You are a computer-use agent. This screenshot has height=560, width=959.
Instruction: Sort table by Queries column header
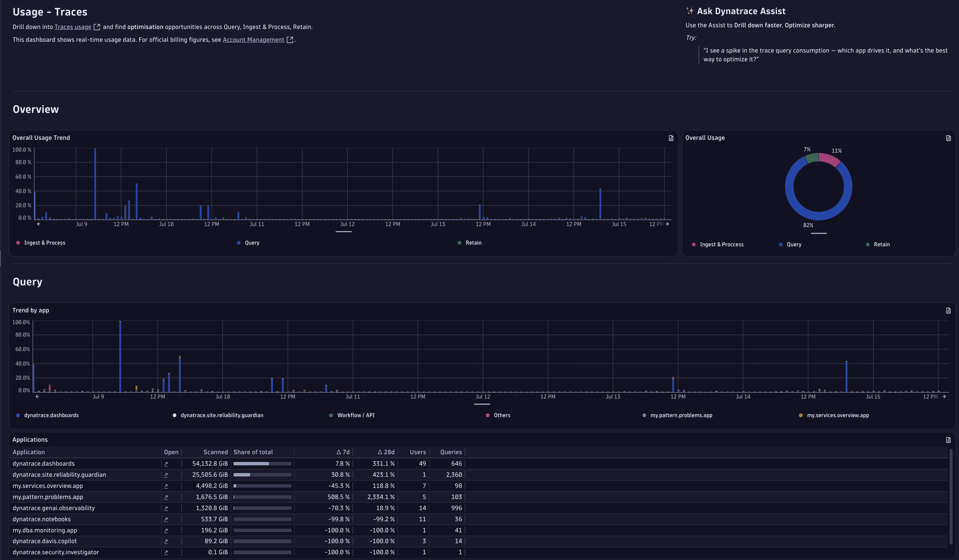click(x=451, y=452)
